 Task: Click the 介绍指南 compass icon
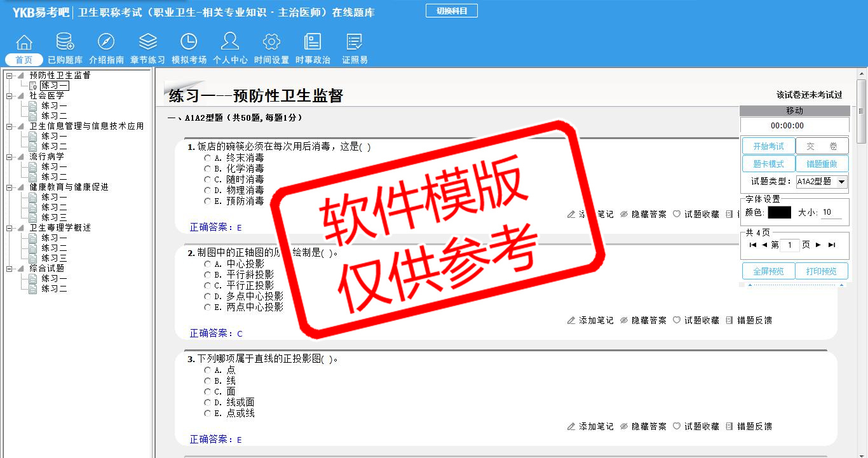106,42
